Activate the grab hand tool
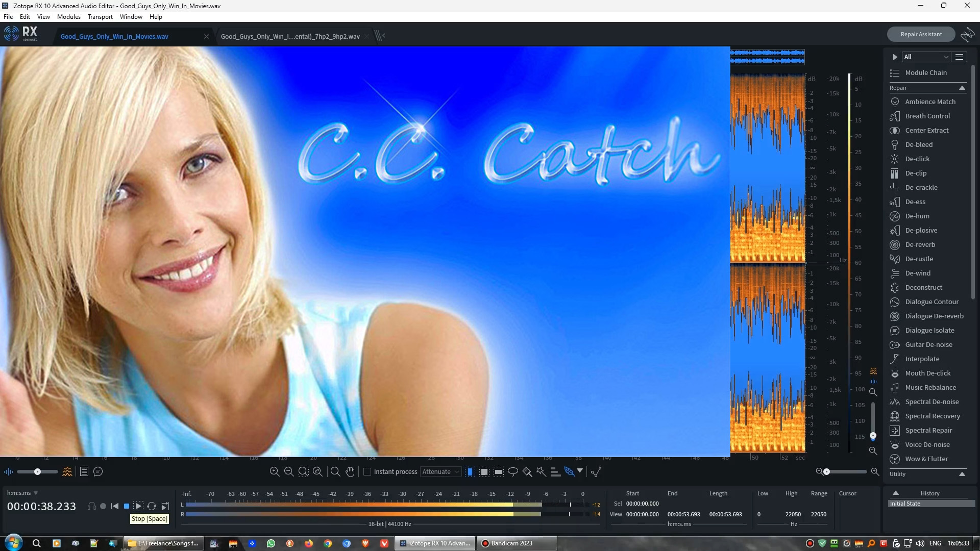This screenshot has height=551, width=980. (350, 472)
